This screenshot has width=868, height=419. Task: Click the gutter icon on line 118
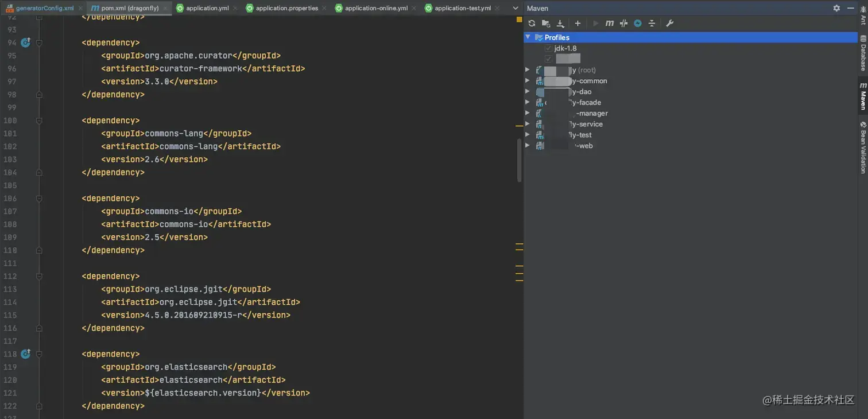click(25, 354)
